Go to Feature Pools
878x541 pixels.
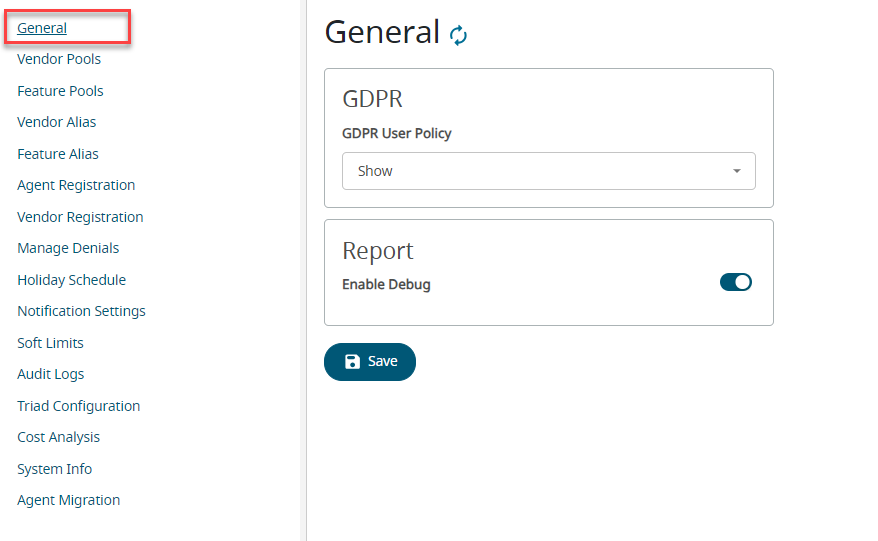click(60, 91)
